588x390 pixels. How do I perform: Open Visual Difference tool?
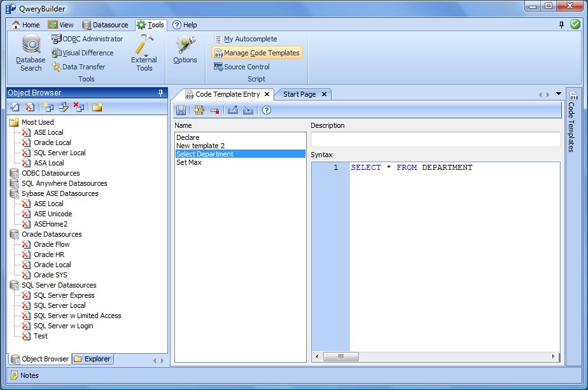tap(83, 53)
